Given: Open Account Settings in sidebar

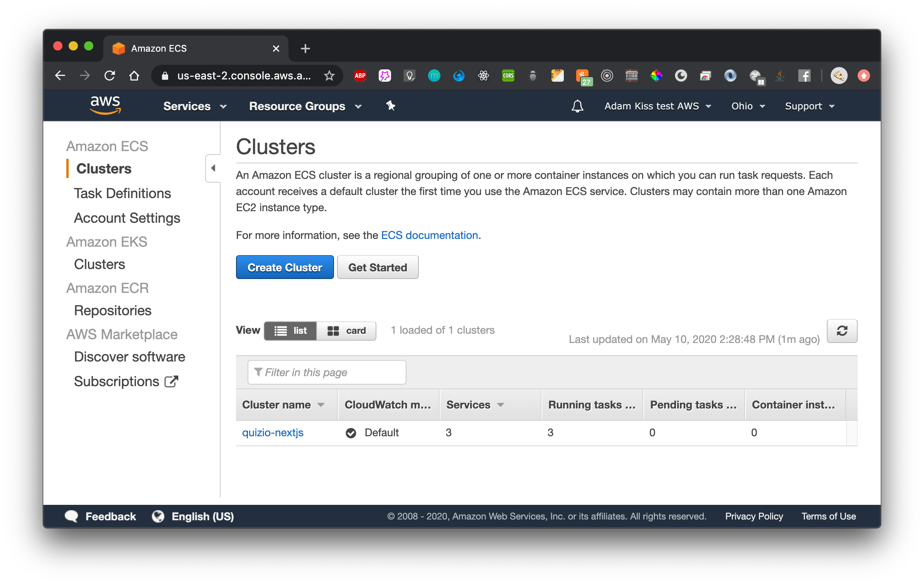Looking at the screenshot, I should click(x=127, y=218).
